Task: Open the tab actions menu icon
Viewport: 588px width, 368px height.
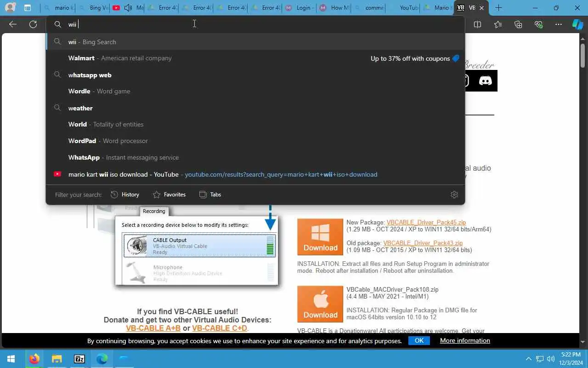Action: [28, 8]
